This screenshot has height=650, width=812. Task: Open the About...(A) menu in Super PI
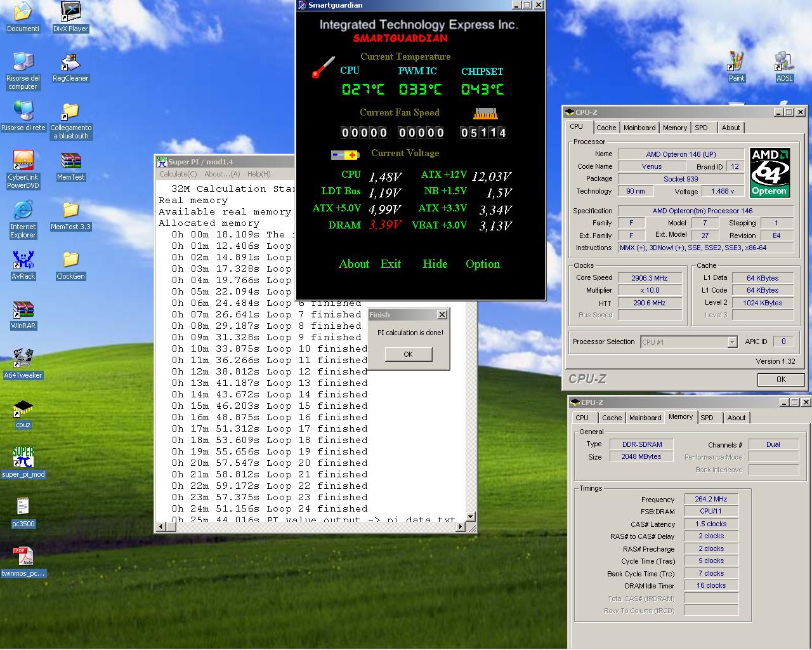tap(222, 174)
